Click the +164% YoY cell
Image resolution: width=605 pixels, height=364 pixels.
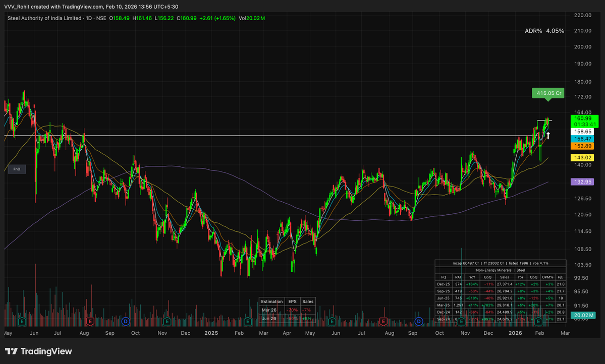click(x=472, y=284)
